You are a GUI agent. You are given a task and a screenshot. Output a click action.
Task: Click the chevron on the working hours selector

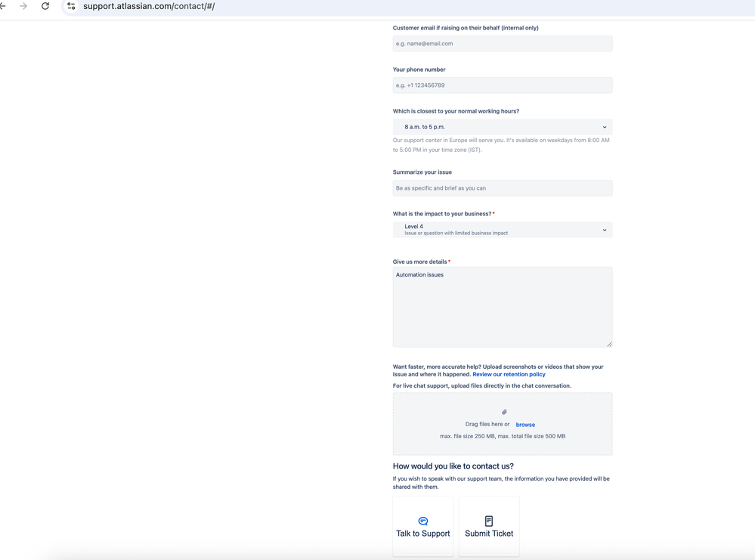[x=605, y=126]
